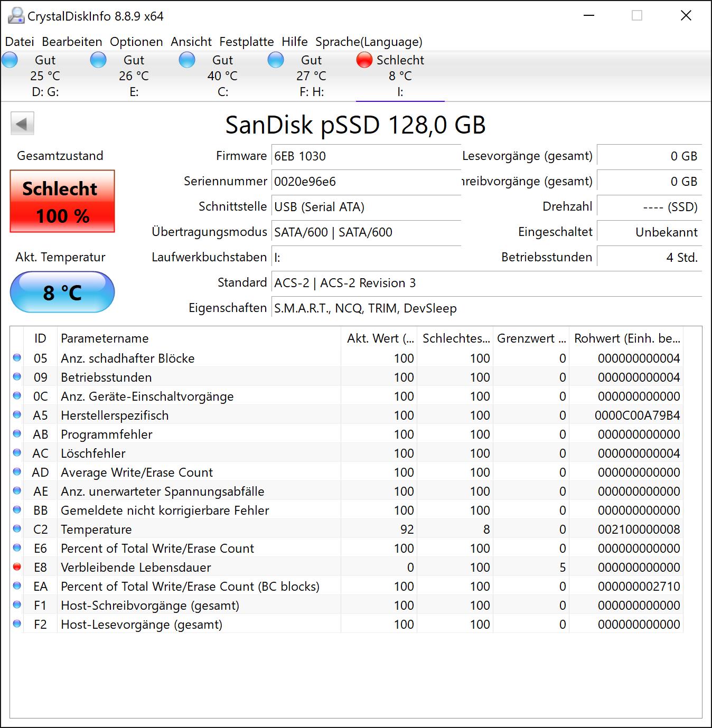Select the blue status orb for drive E:
The image size is (712, 728).
[99, 60]
